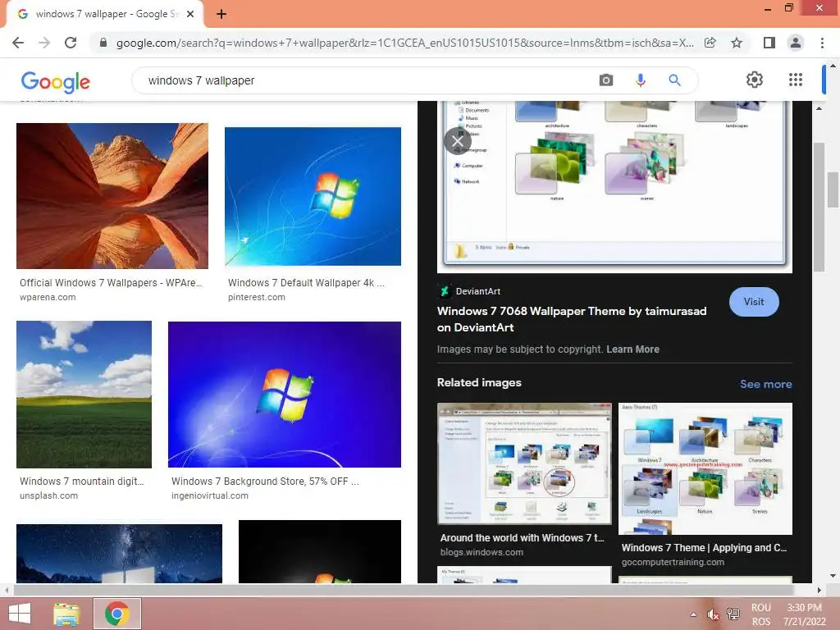This screenshot has width=840, height=630.
Task: Show hidden system tray icons
Action: pos(693,614)
